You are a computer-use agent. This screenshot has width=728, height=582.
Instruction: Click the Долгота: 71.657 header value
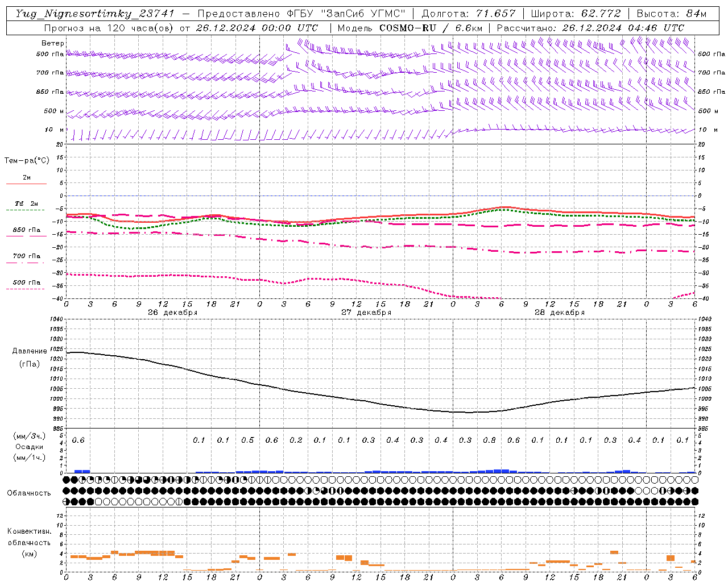coord(469,14)
